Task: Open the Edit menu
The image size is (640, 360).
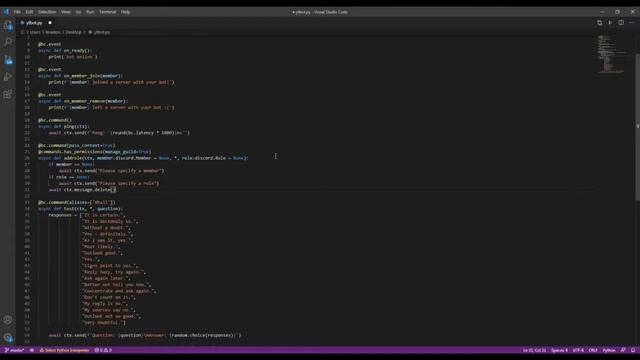Action: (29, 12)
